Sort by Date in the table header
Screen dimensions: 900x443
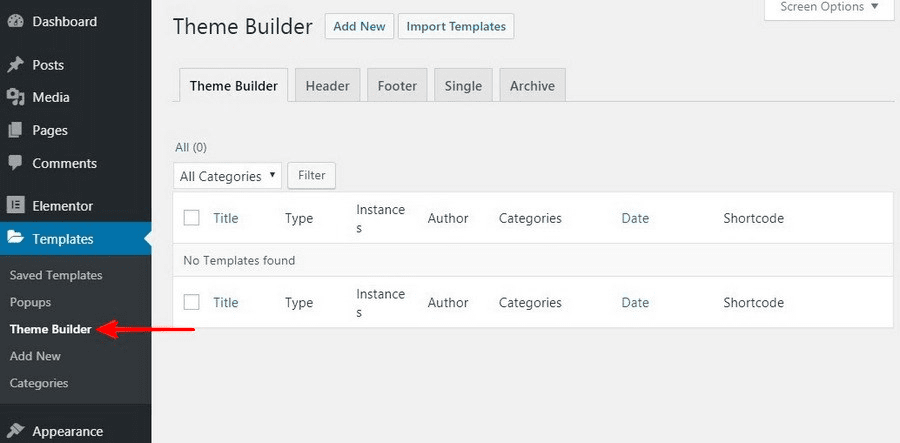pos(635,218)
